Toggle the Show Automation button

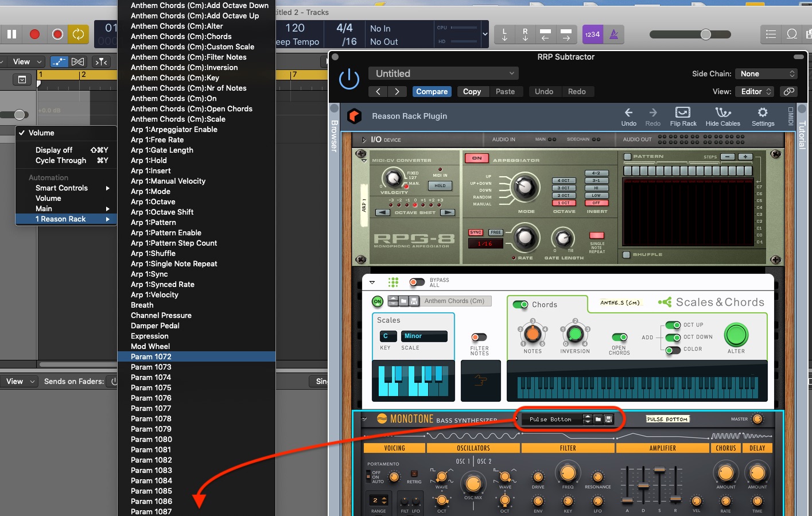pos(59,61)
